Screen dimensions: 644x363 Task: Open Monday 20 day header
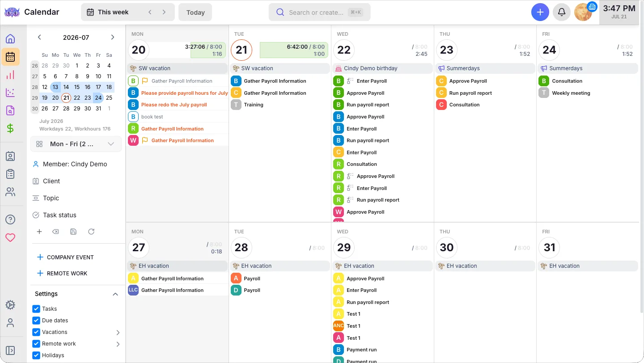[139, 50]
